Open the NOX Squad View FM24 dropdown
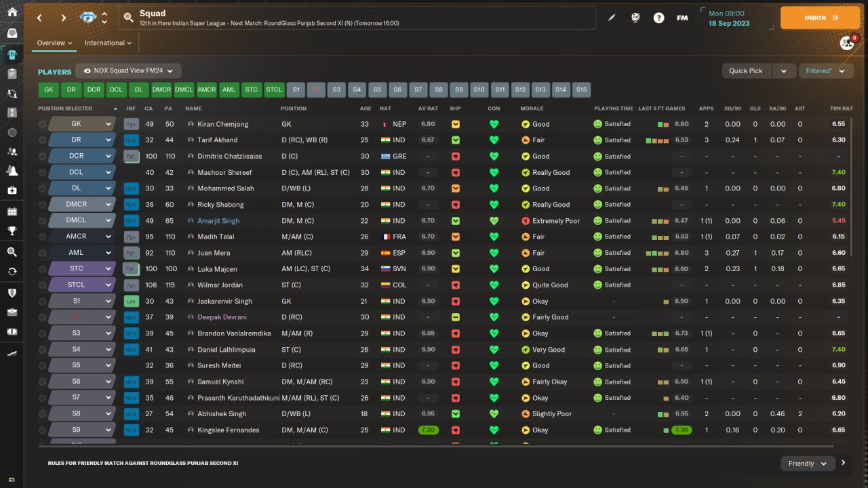 pos(128,70)
